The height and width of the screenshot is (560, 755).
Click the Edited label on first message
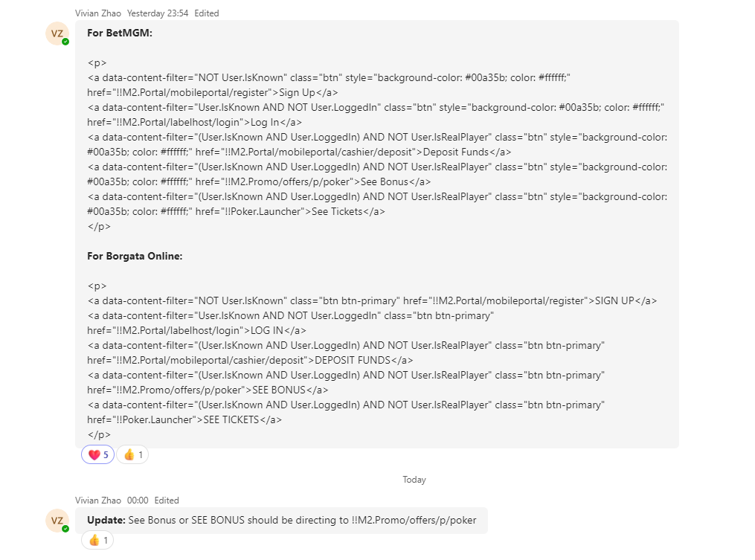tap(207, 13)
